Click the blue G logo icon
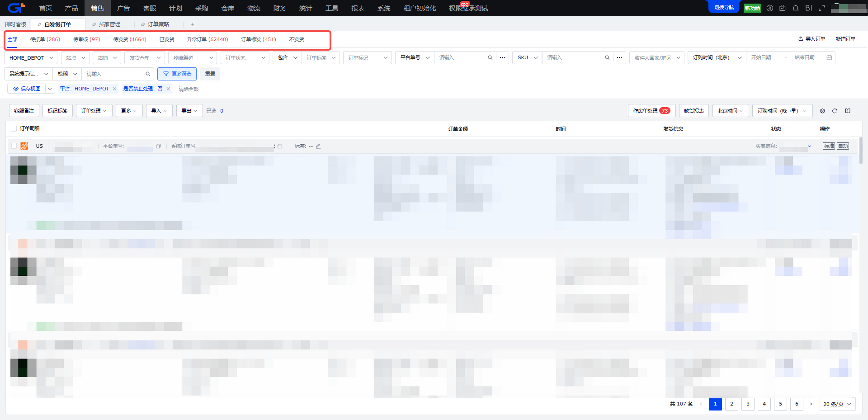The width and height of the screenshot is (868, 420). click(x=16, y=8)
